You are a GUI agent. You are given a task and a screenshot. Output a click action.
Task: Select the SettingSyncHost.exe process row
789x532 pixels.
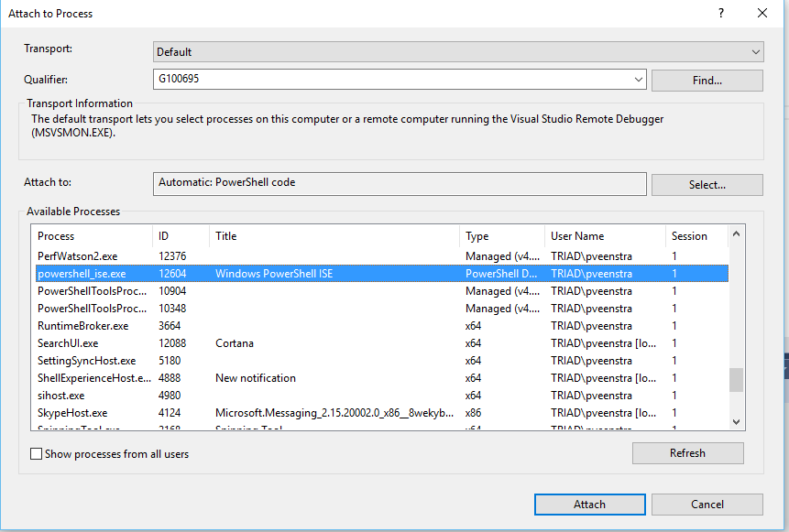[x=382, y=361]
